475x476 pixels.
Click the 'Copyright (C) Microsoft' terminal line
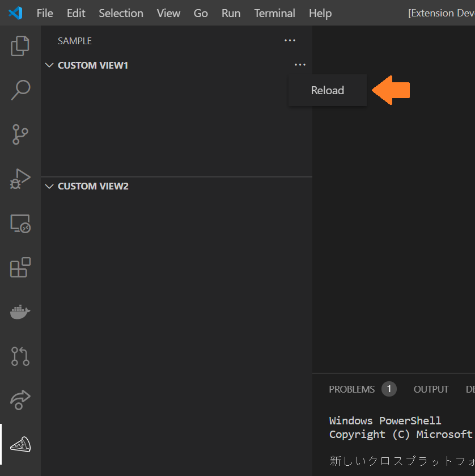401,435
